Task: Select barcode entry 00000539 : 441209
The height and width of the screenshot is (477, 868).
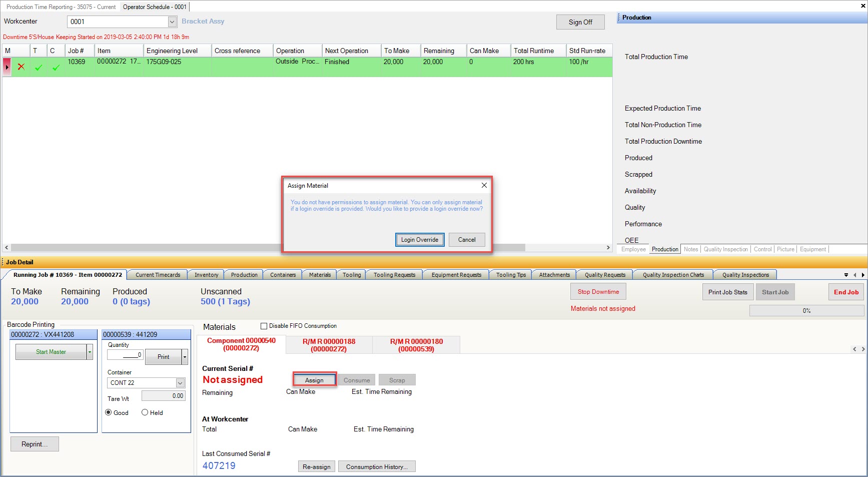Action: (146, 334)
